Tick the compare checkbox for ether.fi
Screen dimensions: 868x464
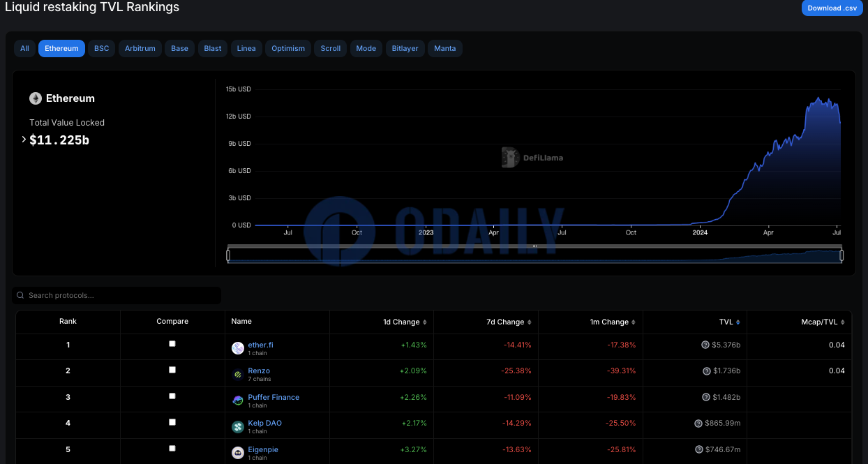[172, 344]
